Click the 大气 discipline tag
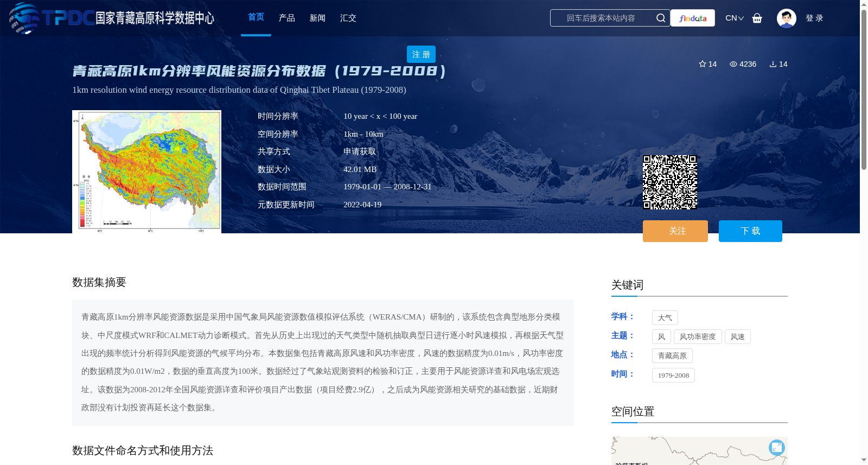The height and width of the screenshot is (465, 868). click(665, 318)
